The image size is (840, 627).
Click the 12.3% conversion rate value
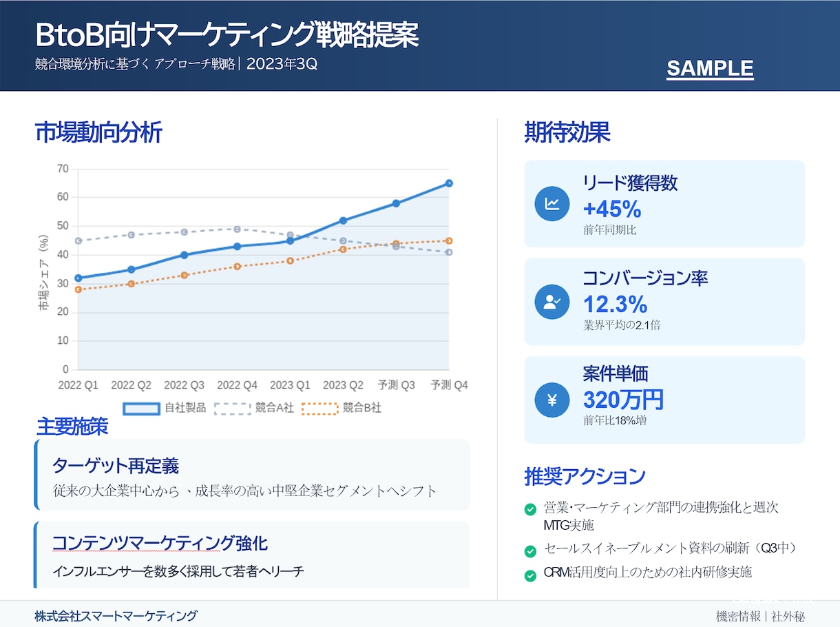tap(616, 304)
